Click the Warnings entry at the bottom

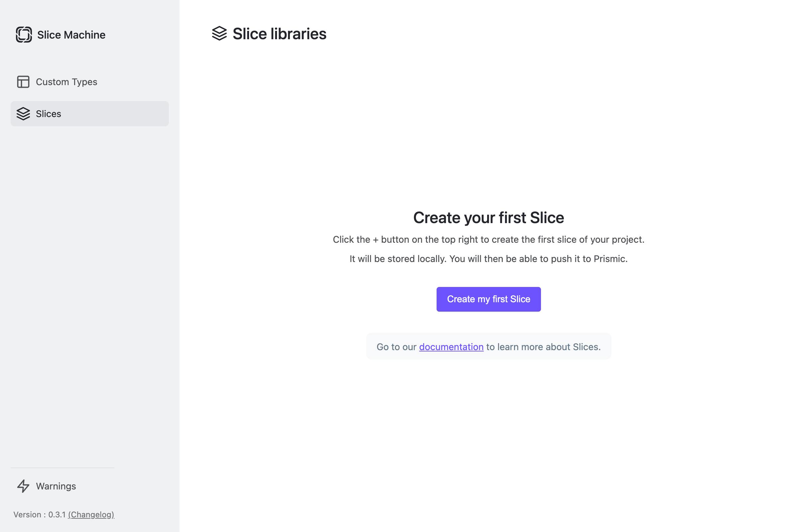[x=56, y=486]
